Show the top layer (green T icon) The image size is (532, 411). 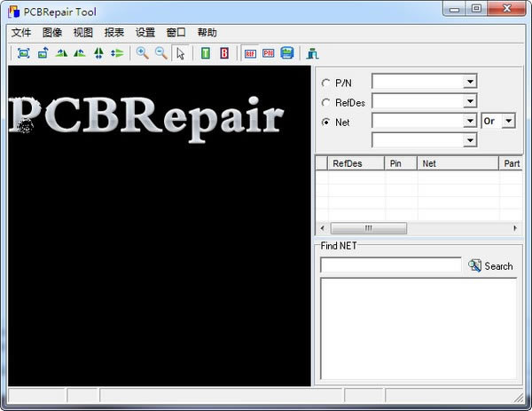206,53
